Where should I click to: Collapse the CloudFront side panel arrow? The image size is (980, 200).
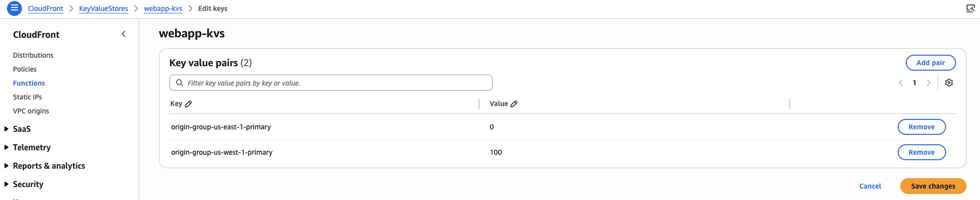click(124, 34)
